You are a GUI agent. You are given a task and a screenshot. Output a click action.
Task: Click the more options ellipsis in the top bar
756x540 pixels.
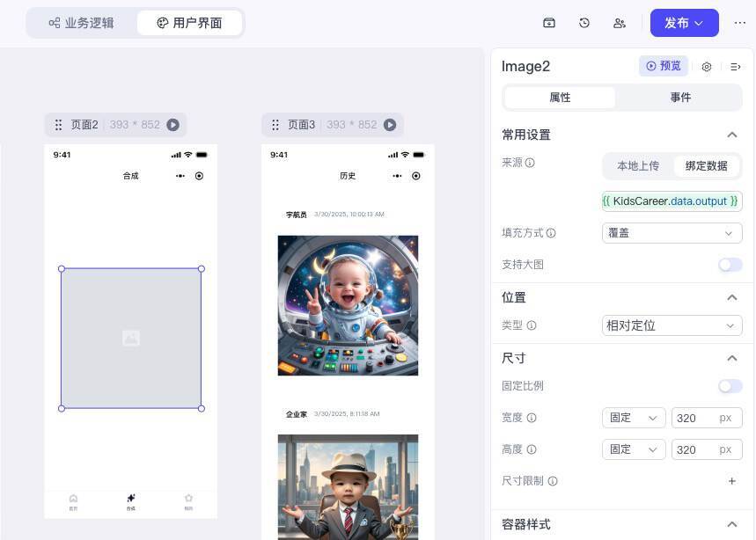click(x=740, y=23)
